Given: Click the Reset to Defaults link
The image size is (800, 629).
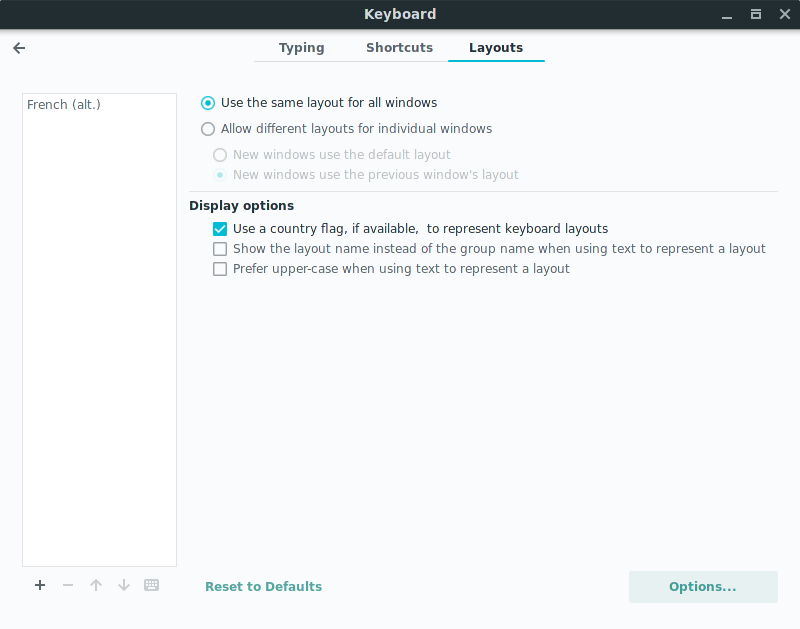Looking at the screenshot, I should 263,587.
